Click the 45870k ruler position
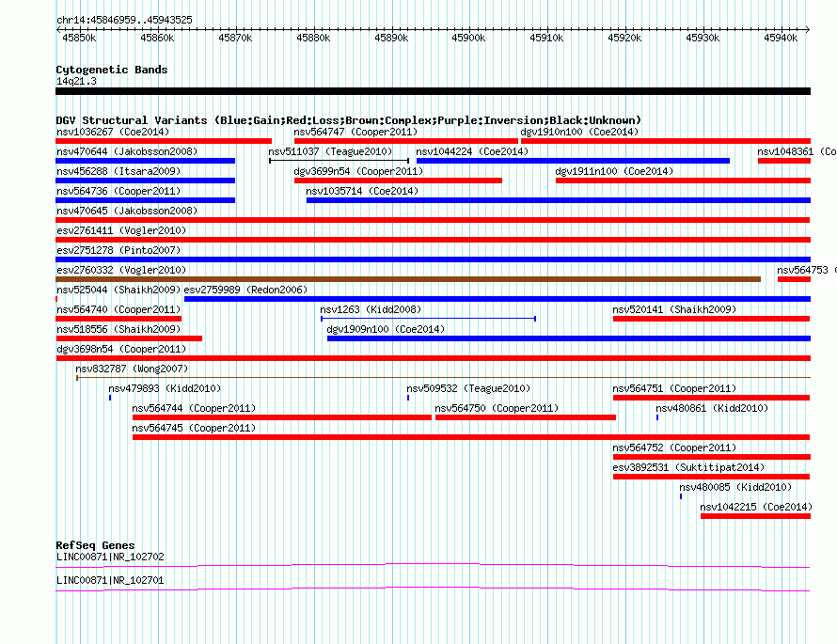 pyautogui.click(x=235, y=38)
